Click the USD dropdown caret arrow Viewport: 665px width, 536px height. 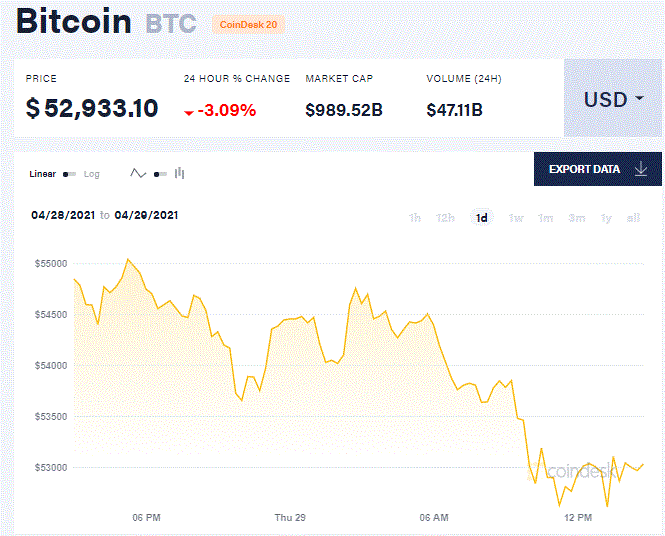click(639, 99)
